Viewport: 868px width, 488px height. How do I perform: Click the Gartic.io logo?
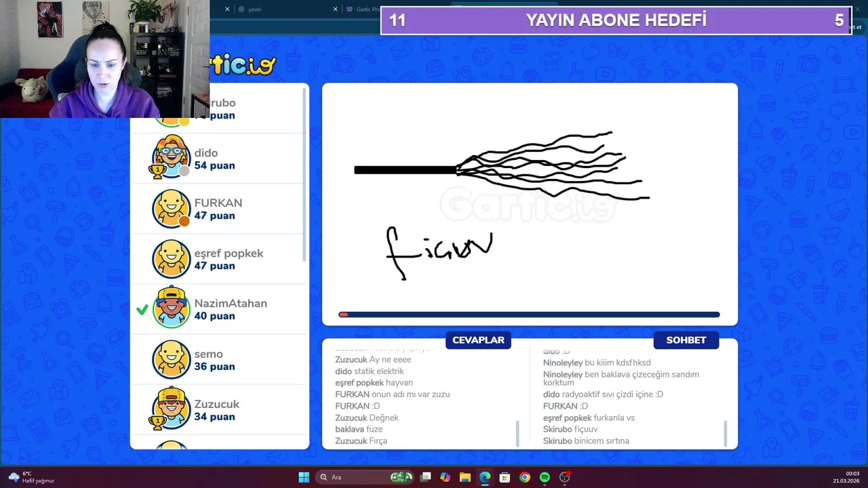point(243,65)
